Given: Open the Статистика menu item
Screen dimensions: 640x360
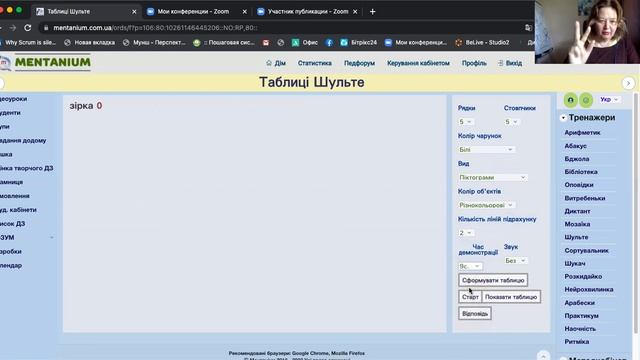Looking at the screenshot, I should 314,63.
